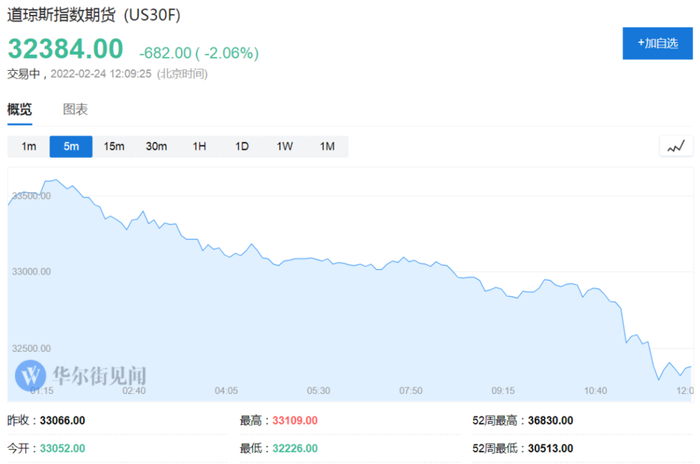Choose the 1M monthly interval

point(327,147)
